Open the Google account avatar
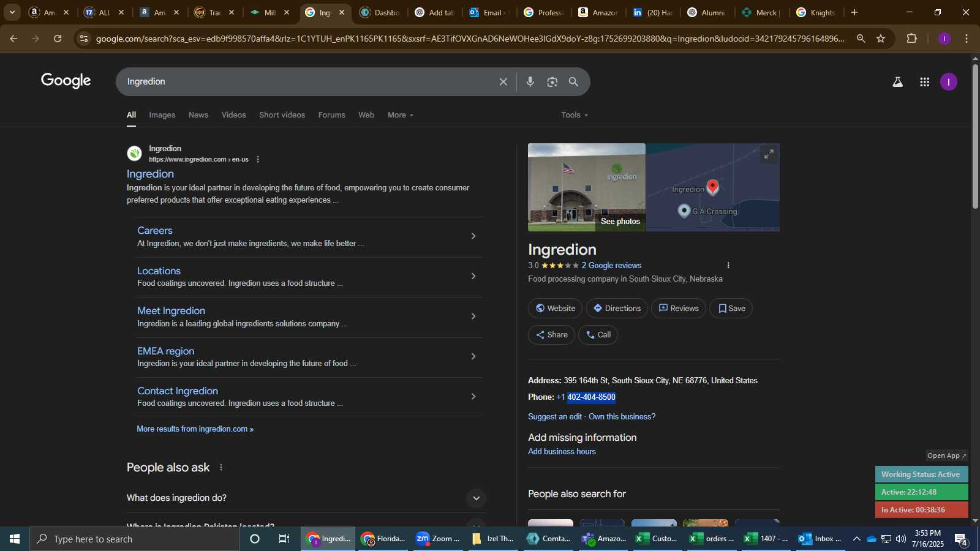The height and width of the screenshot is (551, 980). tap(949, 81)
